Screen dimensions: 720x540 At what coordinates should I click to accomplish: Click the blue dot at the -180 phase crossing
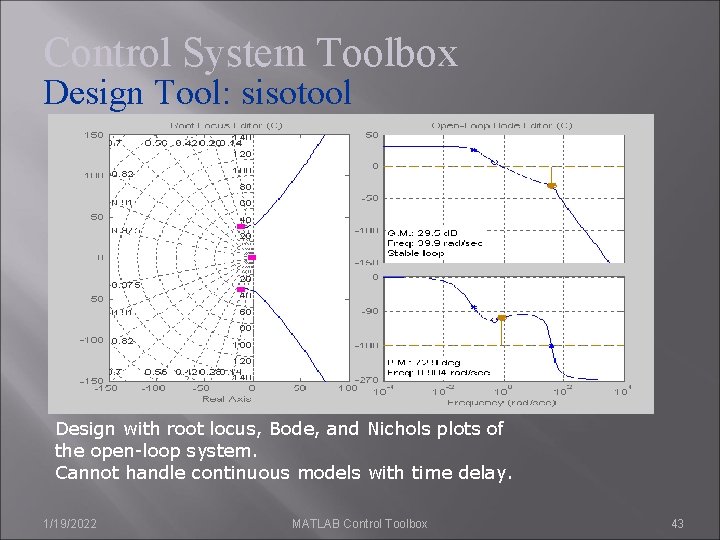point(551,346)
